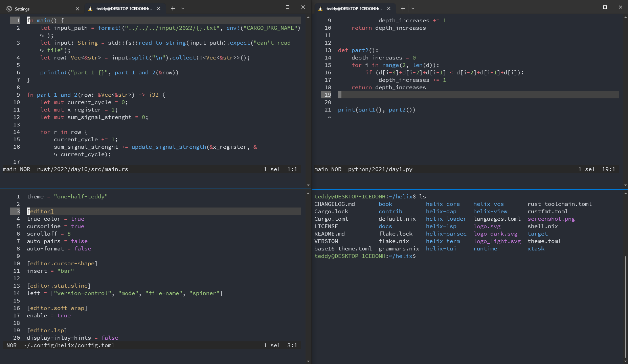Screen dimensions: 628x364
Task: Click the penguin icon on the right terminal tab
Action: coord(320,8)
